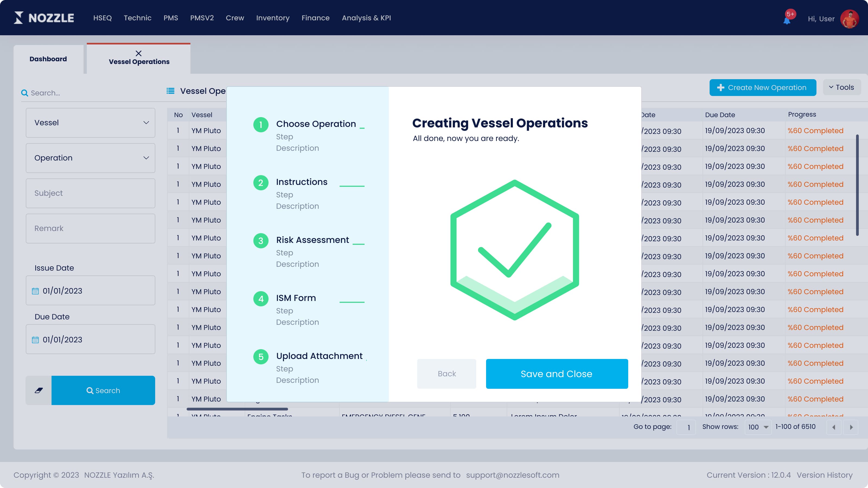The width and height of the screenshot is (868, 488).
Task: Click Create New Operation button
Action: (763, 88)
